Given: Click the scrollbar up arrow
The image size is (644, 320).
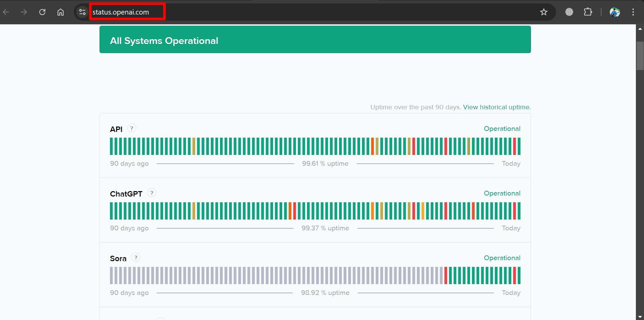Looking at the screenshot, I should click(x=640, y=29).
